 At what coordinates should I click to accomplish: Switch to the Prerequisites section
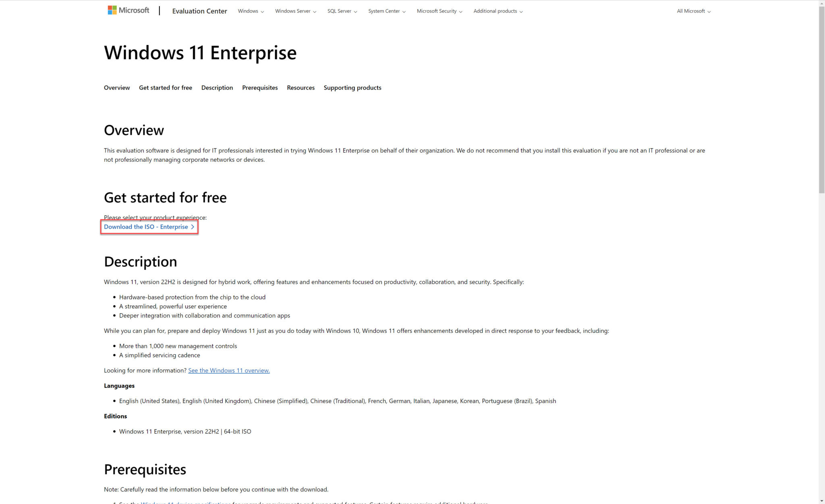coord(260,87)
